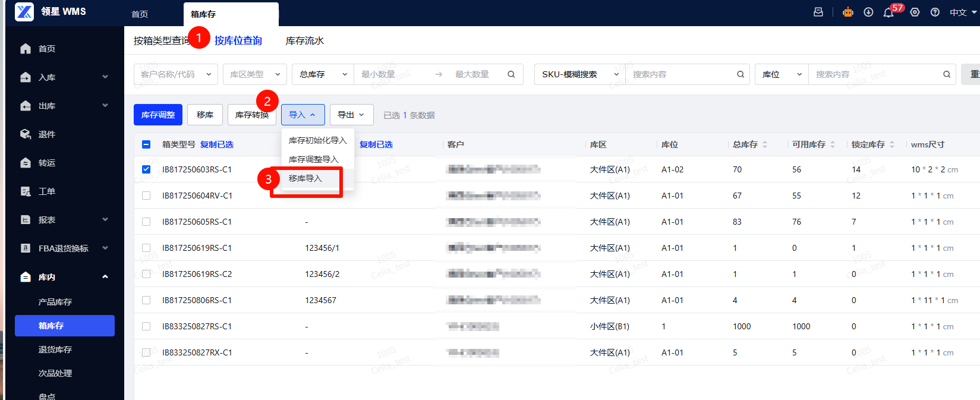Open 次品处理 in sidebar
Image resolution: width=980 pixels, height=400 pixels.
point(55,373)
